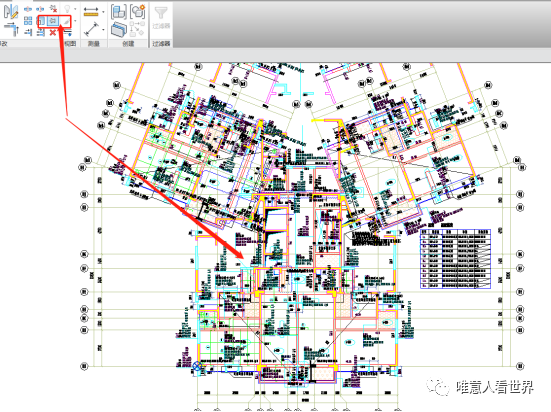Screen dimensions: 551x412
Task: Select Trim/Extend Single Element tool
Action: coord(28,33)
